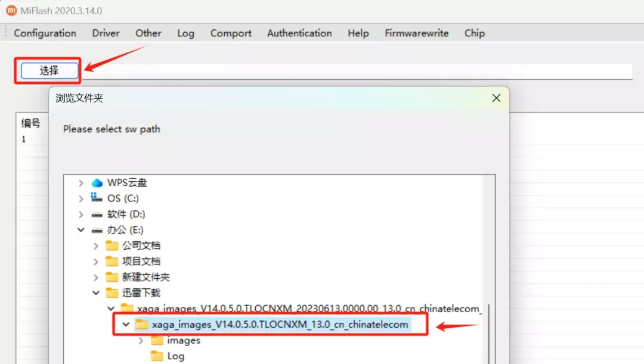The width and height of the screenshot is (644, 364).
Task: Open the Chip menu
Action: tap(475, 33)
